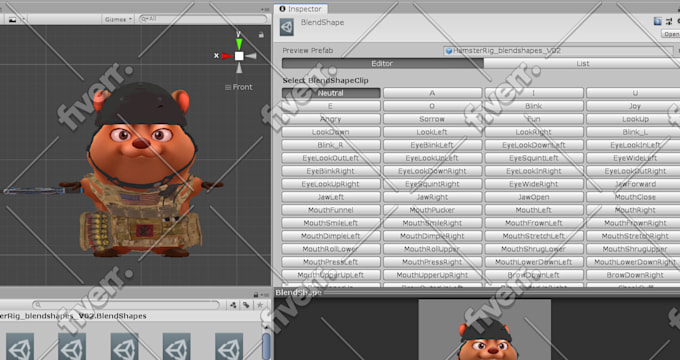Select the MouthSmileLeft clip button

pos(331,223)
